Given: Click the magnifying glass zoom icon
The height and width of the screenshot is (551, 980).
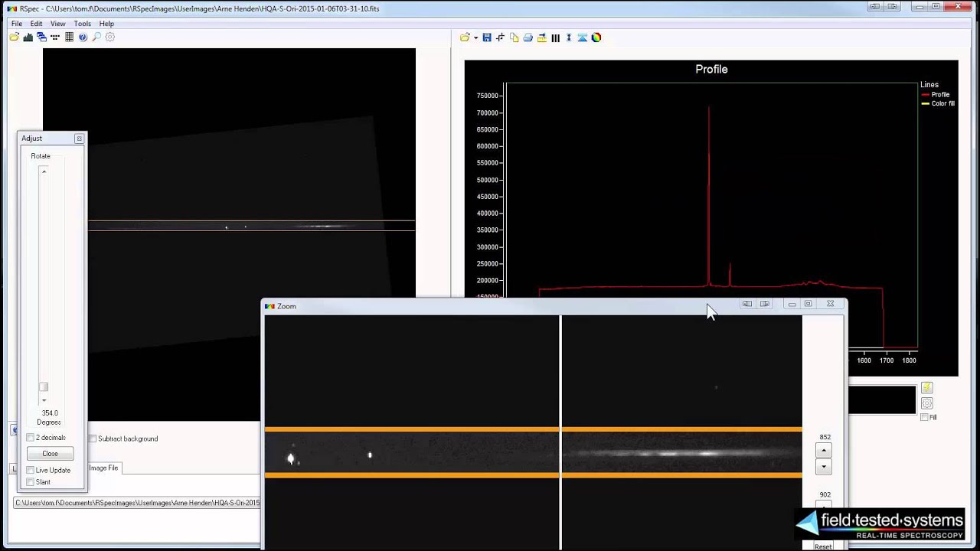Looking at the screenshot, I should tap(96, 37).
